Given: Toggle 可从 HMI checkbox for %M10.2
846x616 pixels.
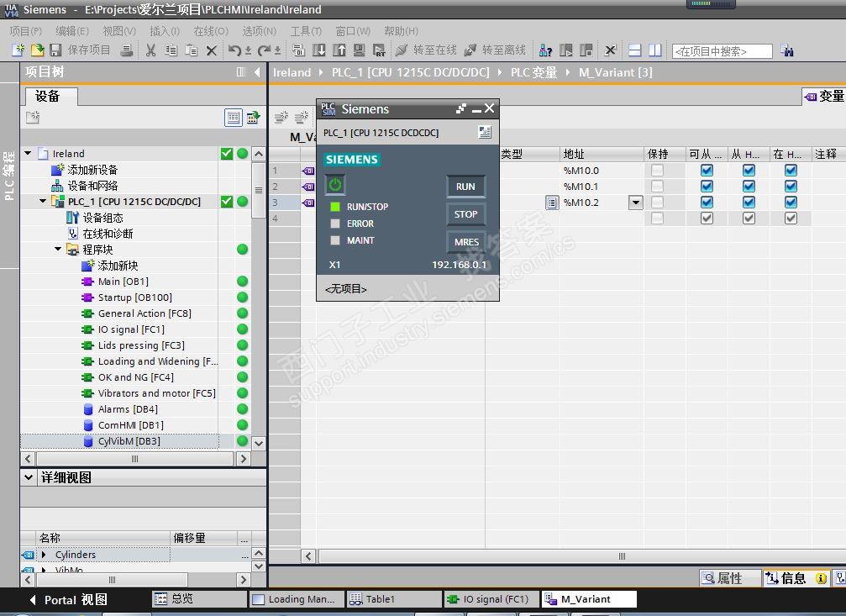Looking at the screenshot, I should (707, 203).
